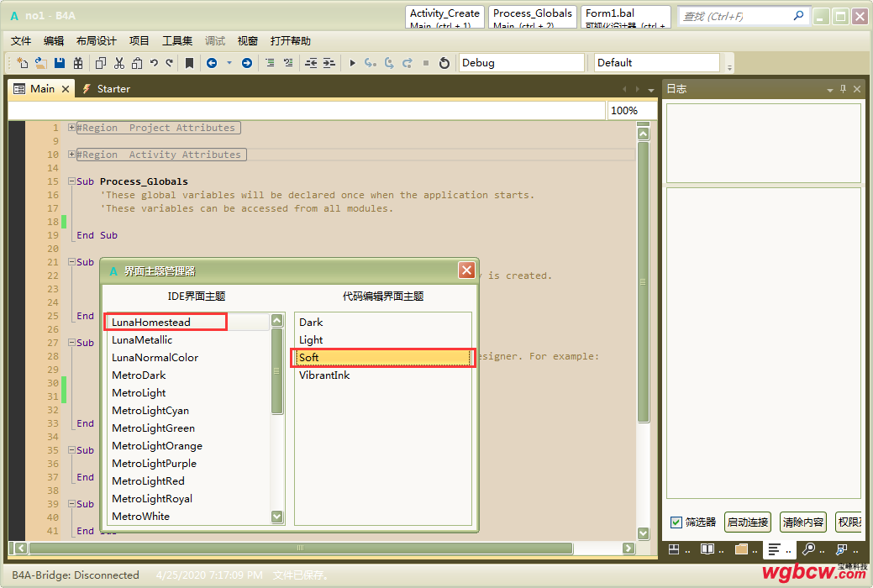Close the 界面主题管理器 dialog
Screen dimensions: 873x588
coord(466,270)
